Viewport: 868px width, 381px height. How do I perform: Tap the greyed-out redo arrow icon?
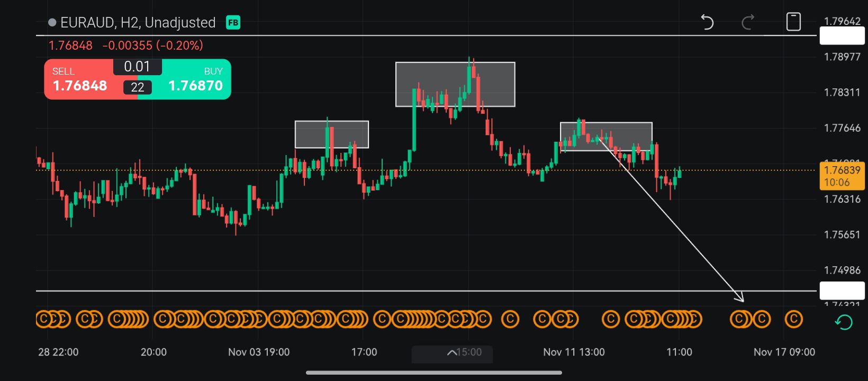point(747,22)
